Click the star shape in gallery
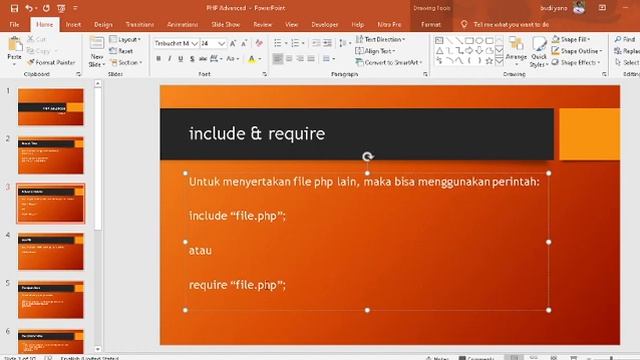The image size is (640, 360). point(489,61)
